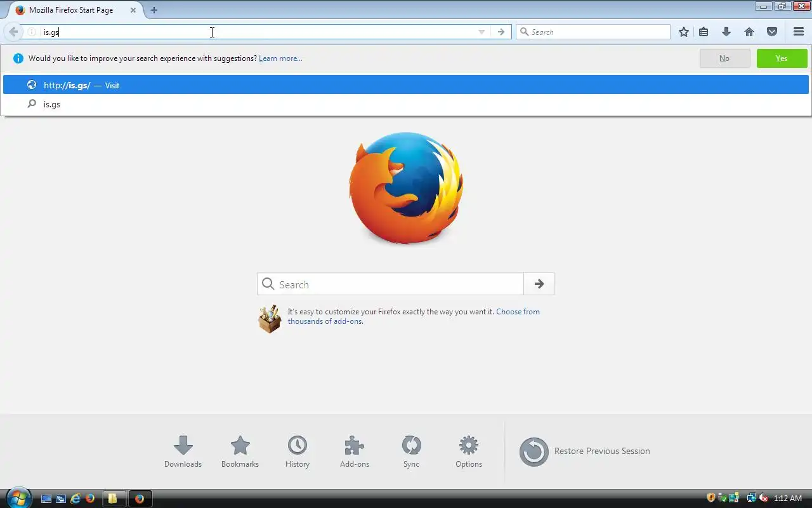Go to the home page icon
Viewport: 812px width, 508px height.
click(749, 32)
